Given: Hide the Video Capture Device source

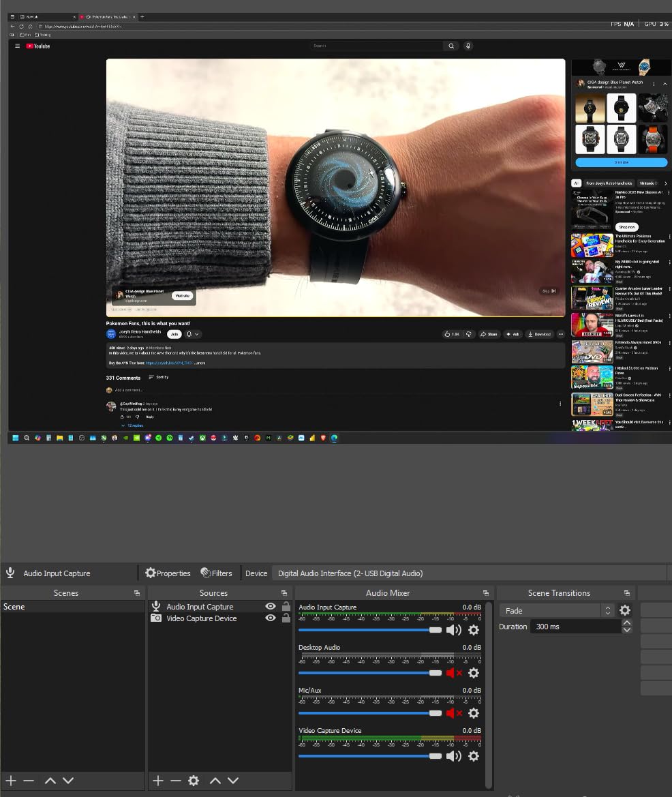Looking at the screenshot, I should click(271, 618).
